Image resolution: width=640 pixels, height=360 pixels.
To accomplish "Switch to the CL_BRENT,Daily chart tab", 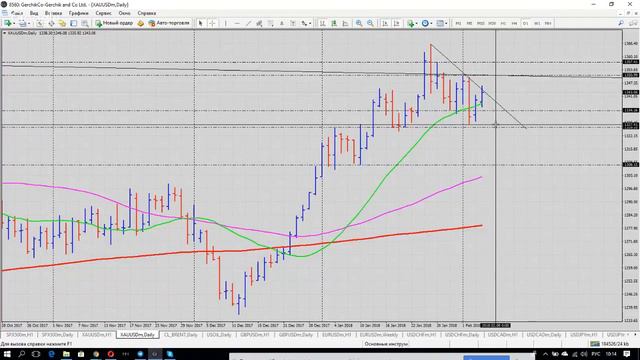I will click(x=180, y=335).
